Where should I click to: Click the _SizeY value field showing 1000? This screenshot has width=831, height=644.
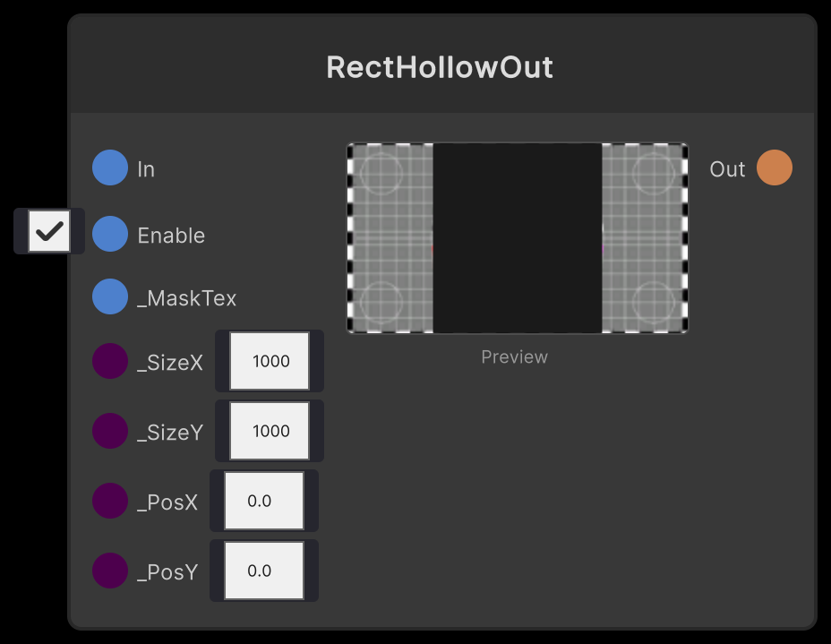point(269,431)
